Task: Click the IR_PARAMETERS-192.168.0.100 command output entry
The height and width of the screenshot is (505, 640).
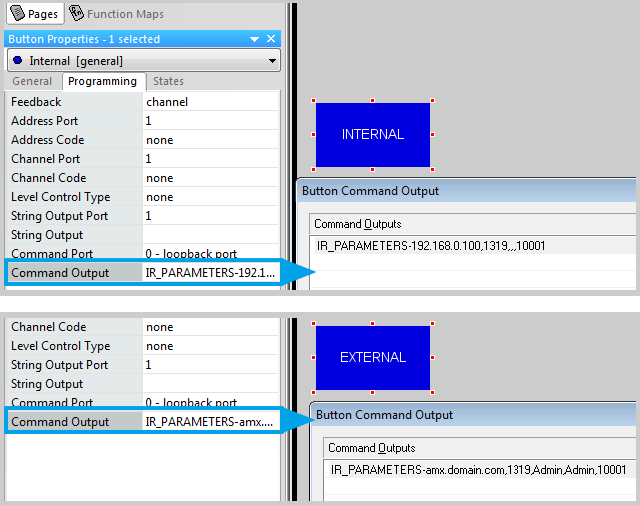Action: [431, 246]
